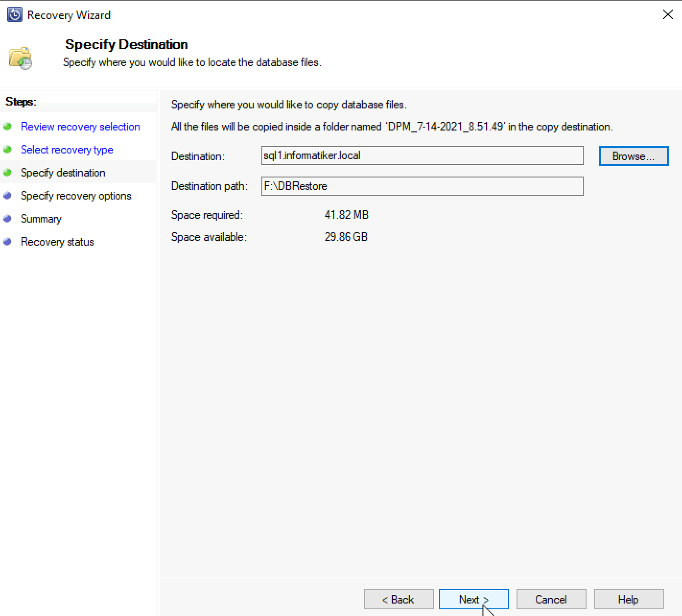The height and width of the screenshot is (616, 682).
Task: Go Back to previous wizard page
Action: point(399,599)
